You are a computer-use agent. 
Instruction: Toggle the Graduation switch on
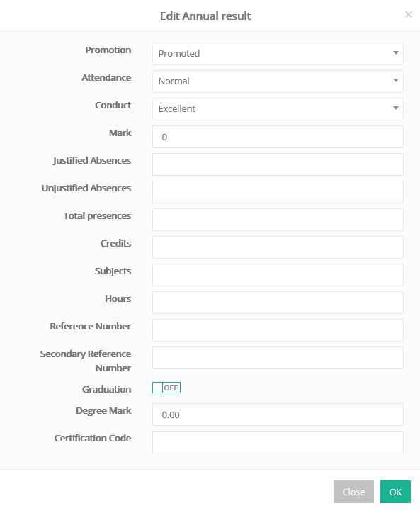click(166, 388)
